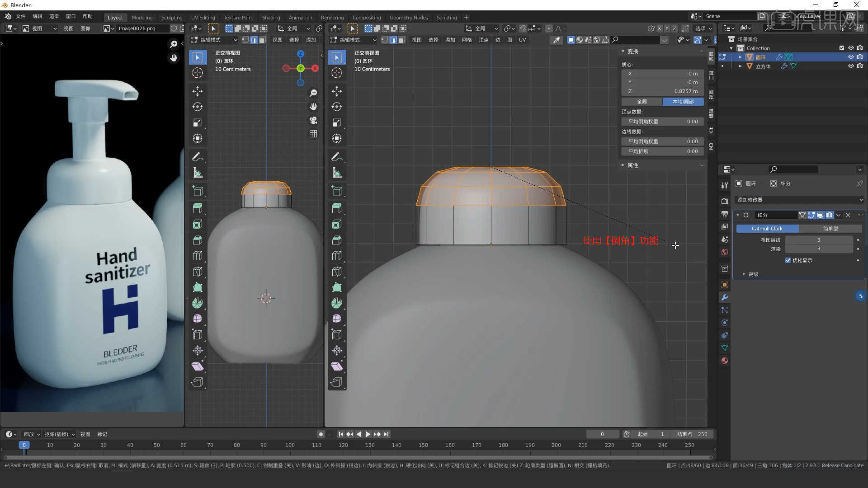Viewport: 868px width, 488px height.
Task: Open the 网格 menu
Action: [x=467, y=40]
